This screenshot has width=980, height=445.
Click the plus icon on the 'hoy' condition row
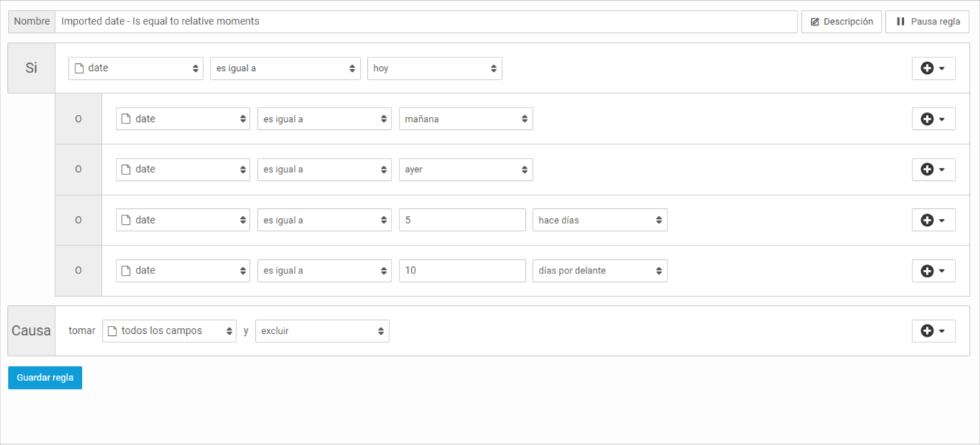(x=927, y=68)
